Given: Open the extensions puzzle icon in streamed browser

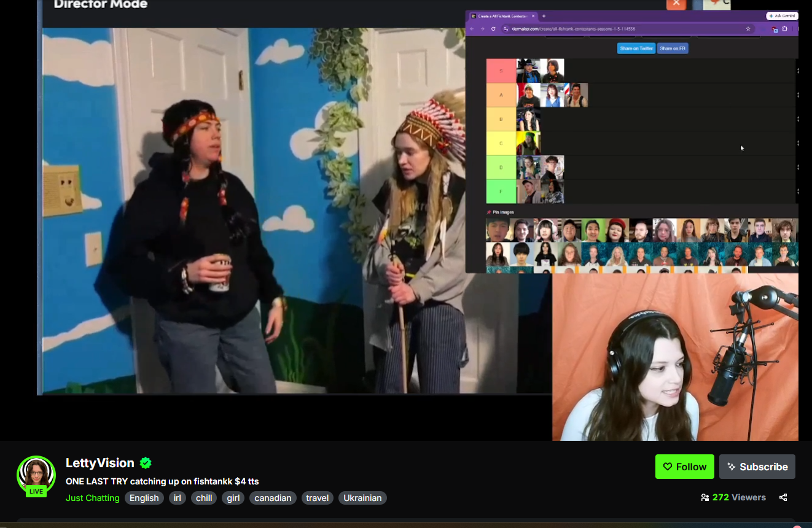Looking at the screenshot, I should [x=785, y=29].
